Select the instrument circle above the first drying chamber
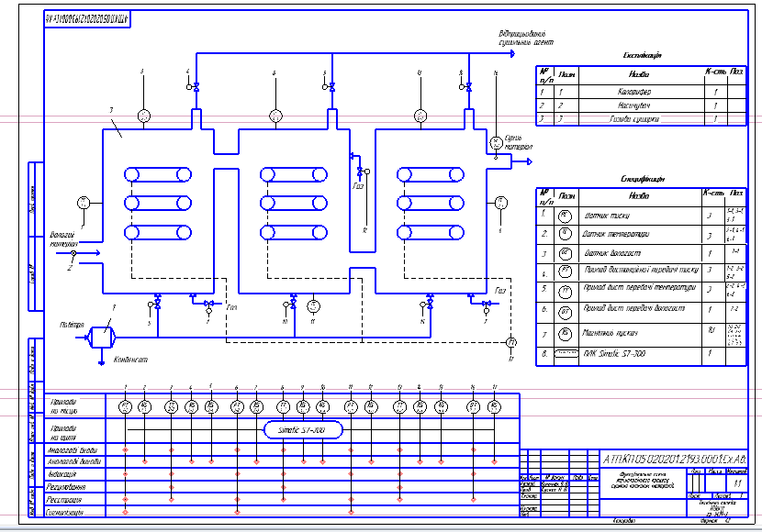The width and height of the screenshot is (762, 532). (x=144, y=116)
